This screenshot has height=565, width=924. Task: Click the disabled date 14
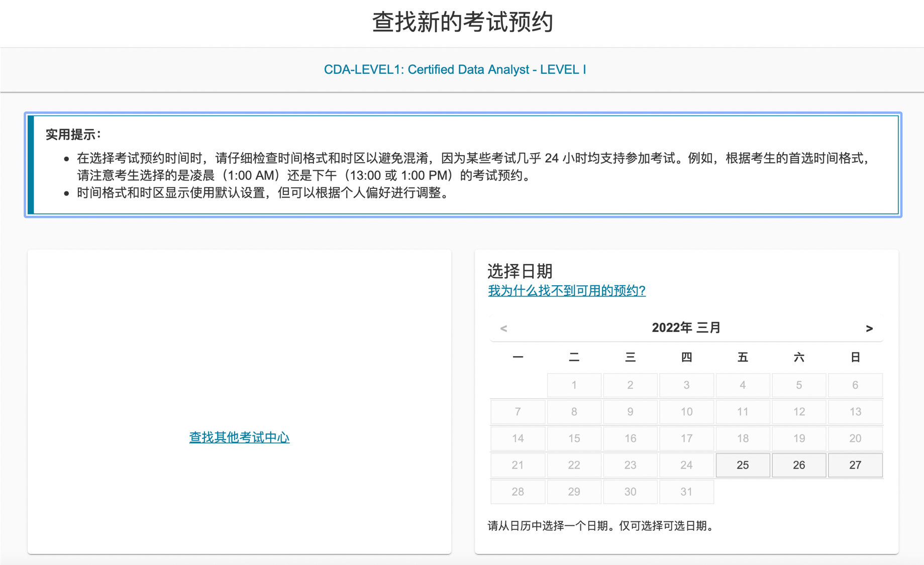(518, 438)
